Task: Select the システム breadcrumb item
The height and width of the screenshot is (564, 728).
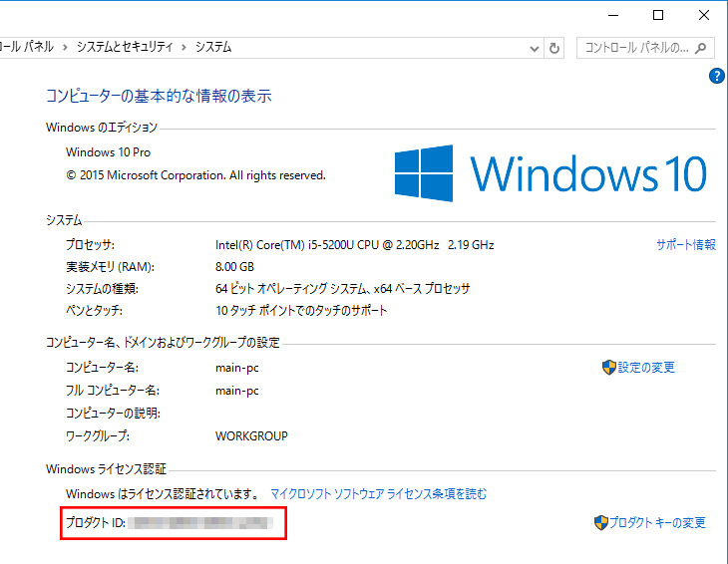Action: pyautogui.click(x=212, y=47)
